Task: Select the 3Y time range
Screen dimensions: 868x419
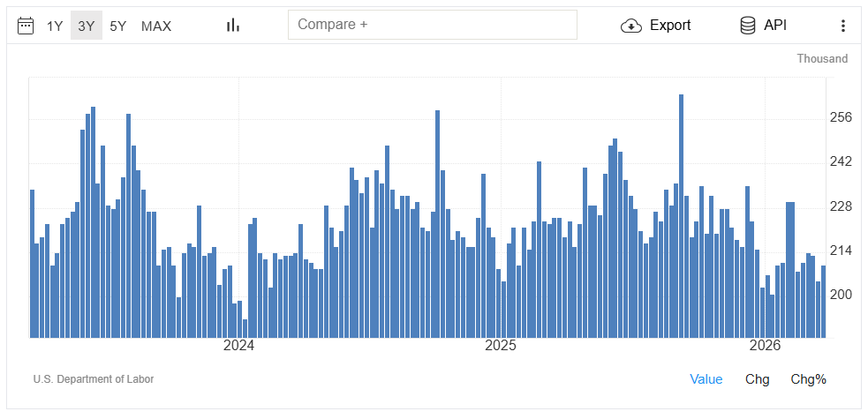Action: pyautogui.click(x=86, y=26)
